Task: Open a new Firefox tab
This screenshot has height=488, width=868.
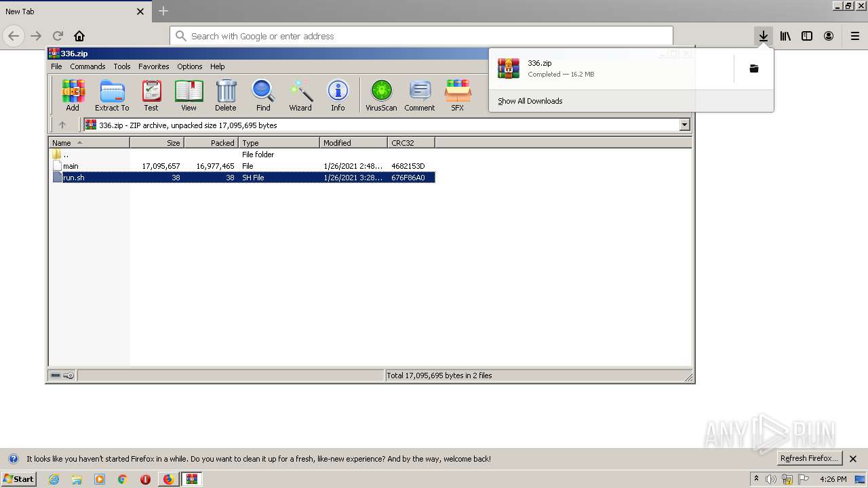Action: (x=163, y=11)
